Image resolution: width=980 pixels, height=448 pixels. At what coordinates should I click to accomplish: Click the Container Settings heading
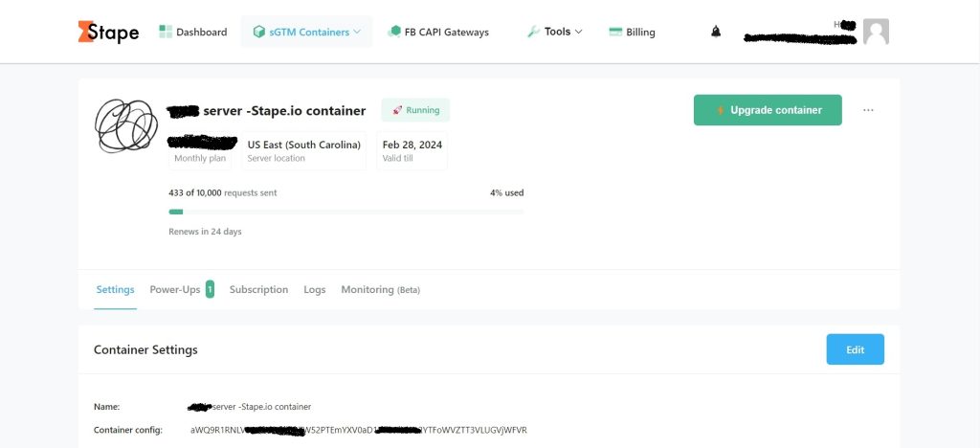[x=145, y=350]
